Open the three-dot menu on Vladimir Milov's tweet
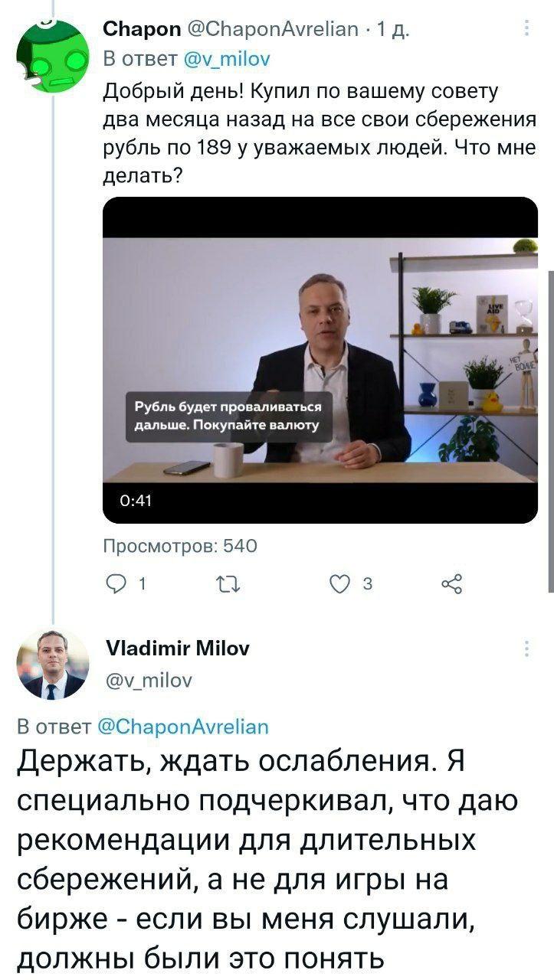Viewport: 554px width, 980px height. 527,648
